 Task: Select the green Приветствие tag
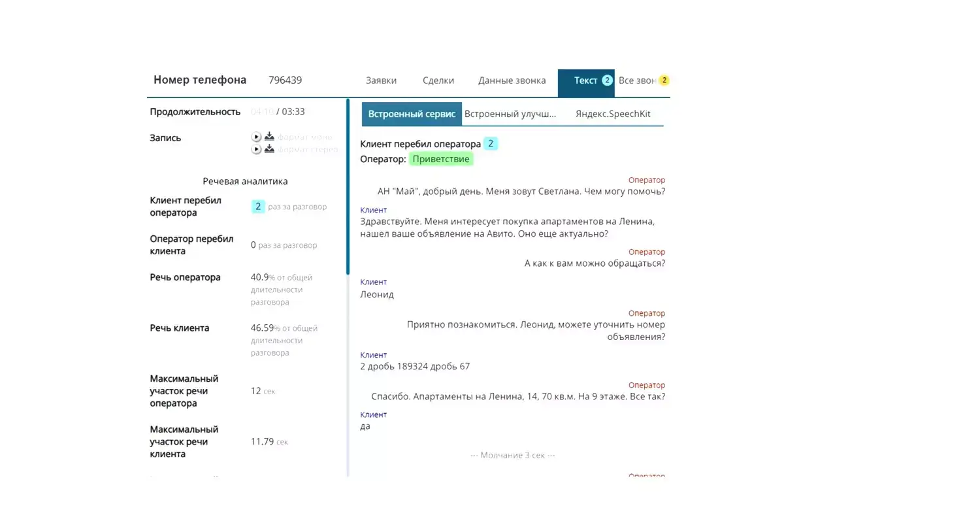pos(441,159)
